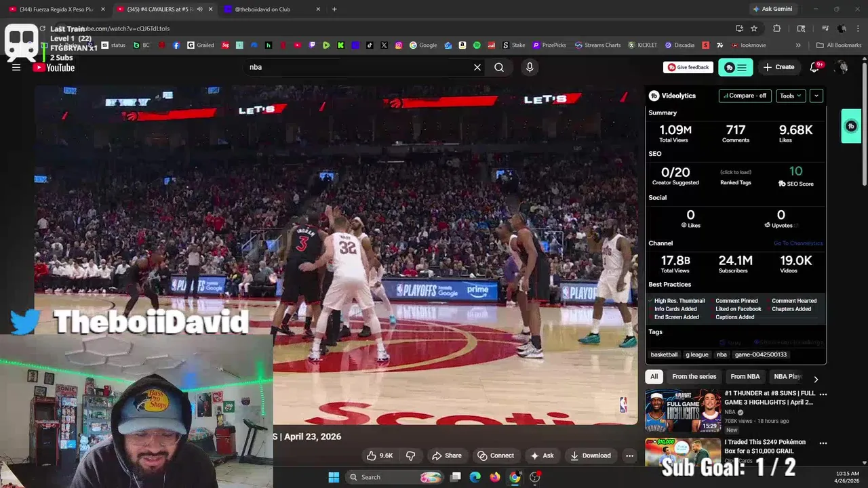This screenshot has width=868, height=488.
Task: Click the taskbar Search box
Action: pyautogui.click(x=395, y=477)
